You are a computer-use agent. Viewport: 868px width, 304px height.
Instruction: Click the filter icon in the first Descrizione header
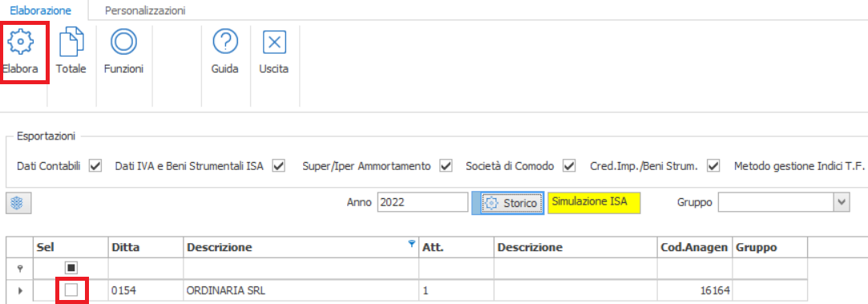pyautogui.click(x=411, y=243)
